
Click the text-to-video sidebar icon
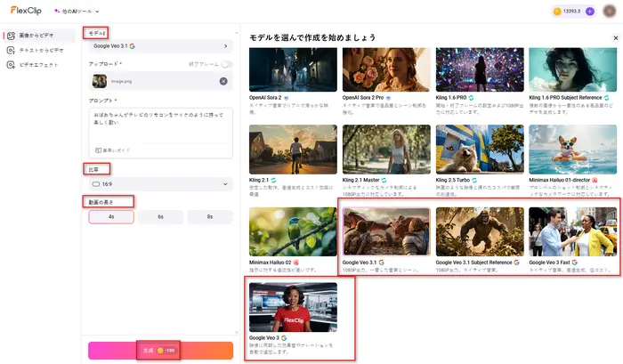11,50
